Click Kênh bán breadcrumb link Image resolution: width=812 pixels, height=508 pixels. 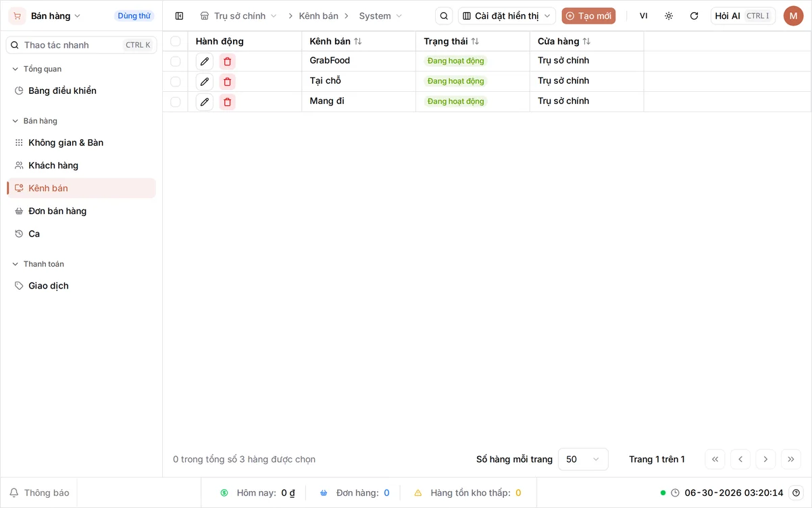coord(318,16)
